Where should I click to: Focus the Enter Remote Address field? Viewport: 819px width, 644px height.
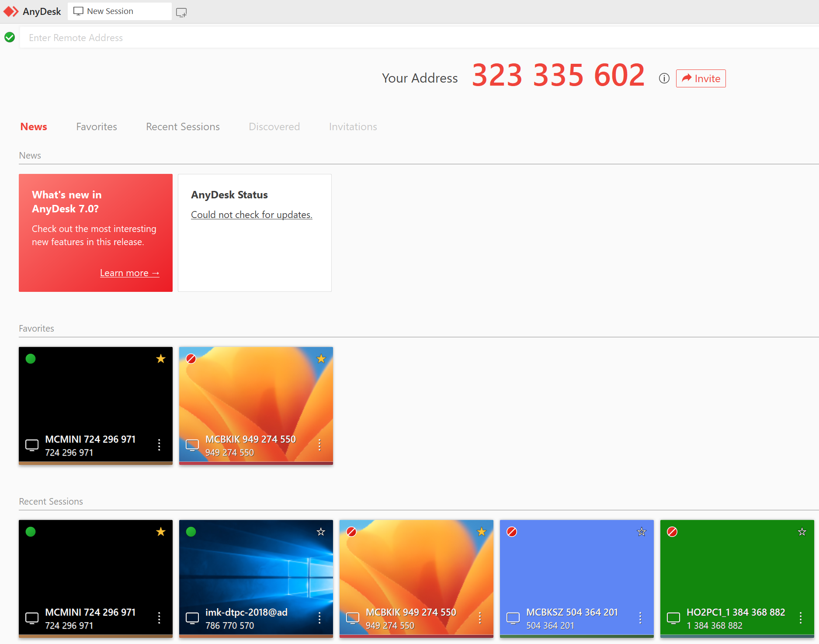[419, 38]
